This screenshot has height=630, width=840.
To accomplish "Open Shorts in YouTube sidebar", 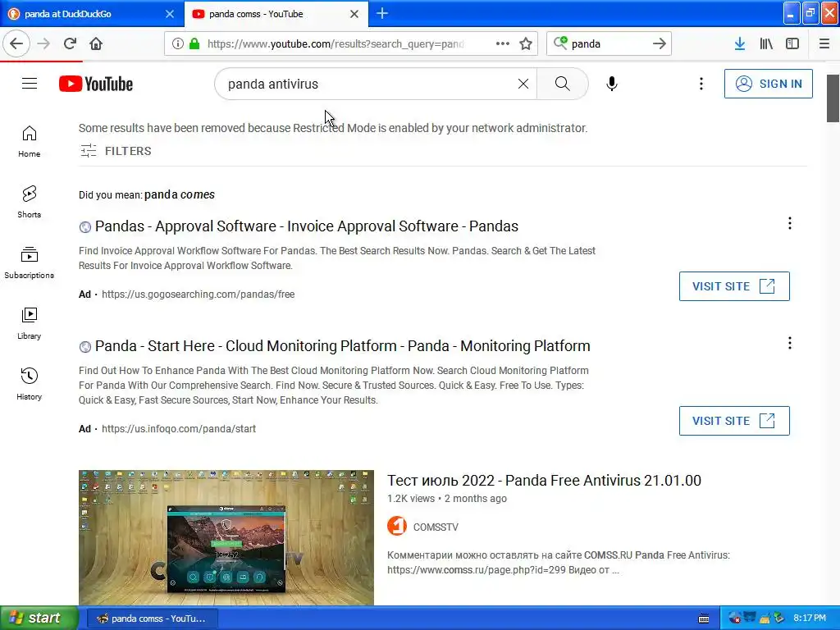I will [29, 202].
